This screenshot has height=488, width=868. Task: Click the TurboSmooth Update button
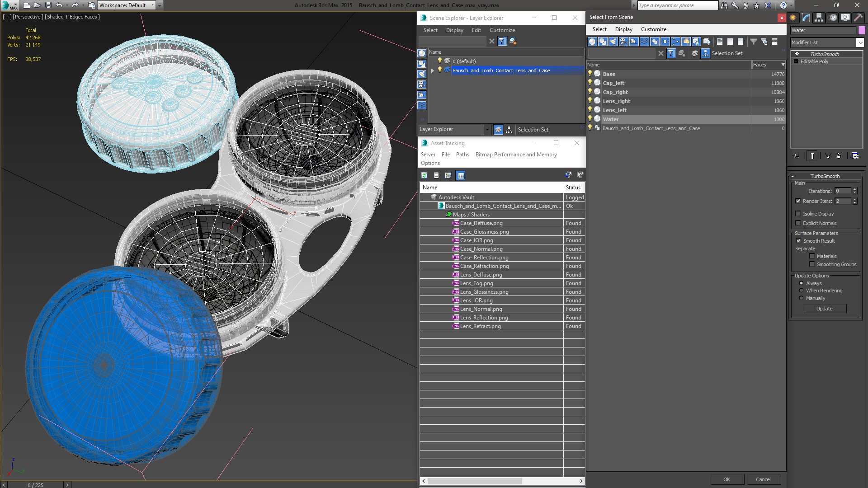(x=824, y=309)
